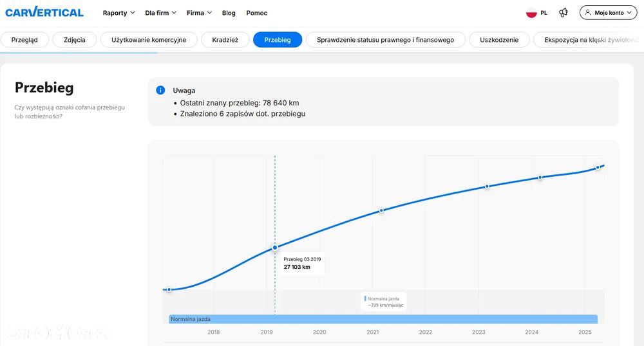
Task: Select the Zdjęcia tab
Action: coord(75,40)
